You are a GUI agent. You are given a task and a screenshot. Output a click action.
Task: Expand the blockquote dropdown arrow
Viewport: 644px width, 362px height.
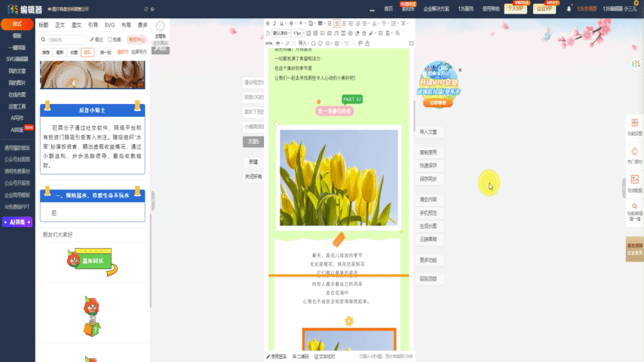pyautogui.click(x=282, y=44)
